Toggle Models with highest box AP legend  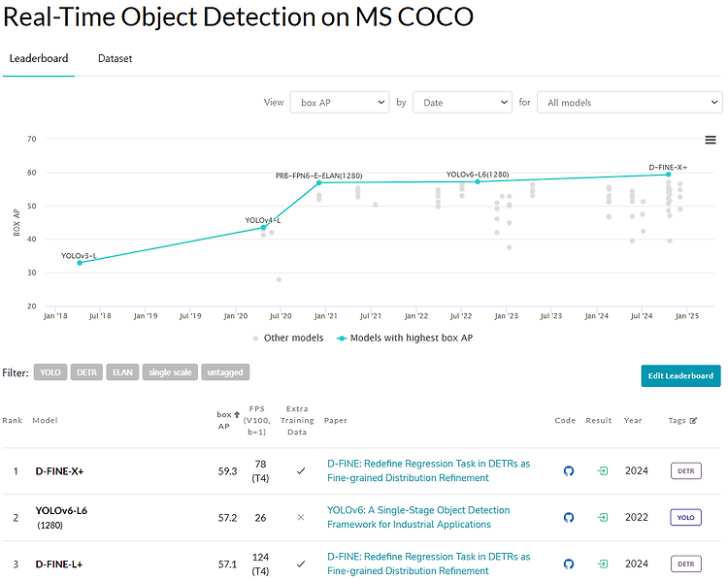coord(405,338)
